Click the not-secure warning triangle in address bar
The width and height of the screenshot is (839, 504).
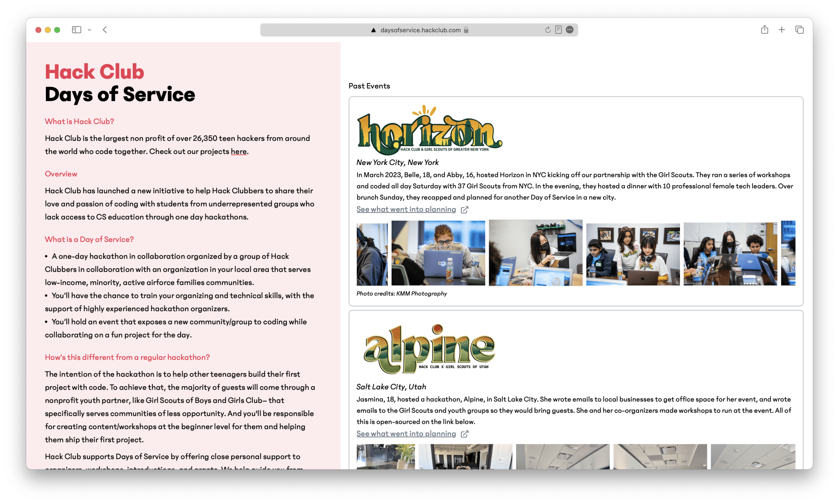(373, 30)
